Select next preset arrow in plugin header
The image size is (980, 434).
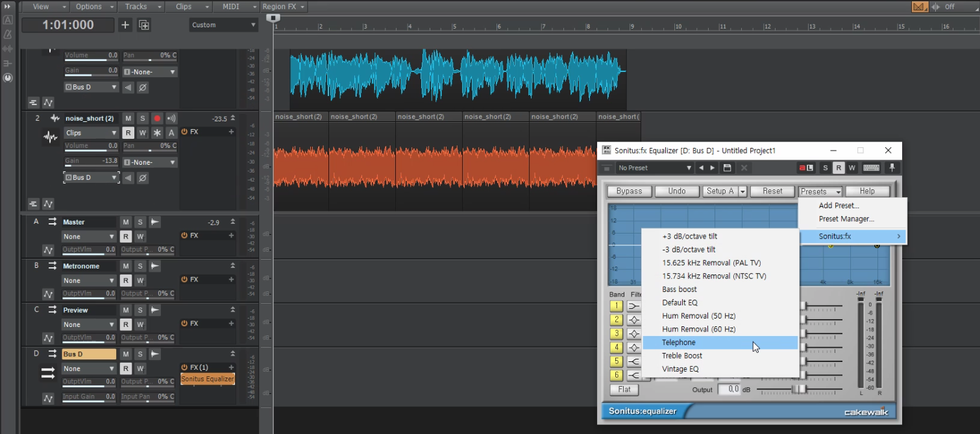point(713,168)
